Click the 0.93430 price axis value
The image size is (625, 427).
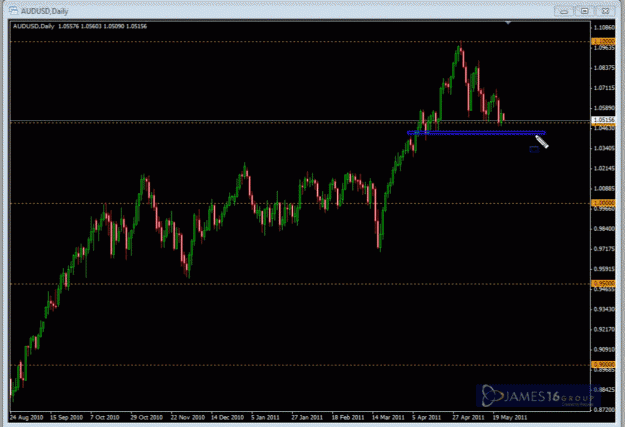click(x=604, y=309)
